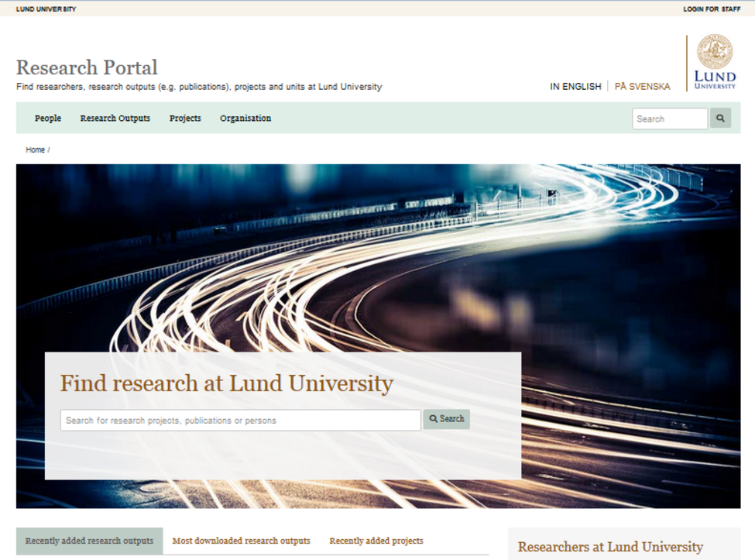
Task: Open the Projects menu
Action: click(x=185, y=118)
